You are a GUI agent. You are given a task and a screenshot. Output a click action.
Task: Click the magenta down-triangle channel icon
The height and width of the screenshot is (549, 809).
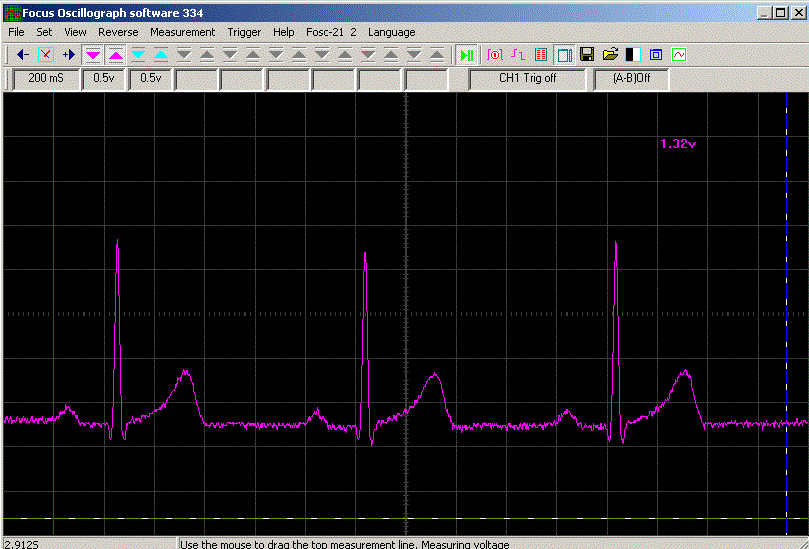point(93,54)
